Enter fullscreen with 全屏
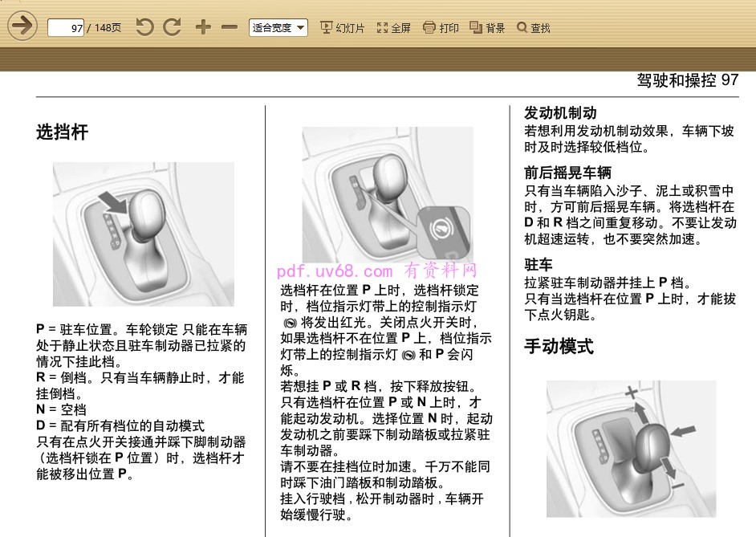This screenshot has height=537, width=756. coord(393,28)
